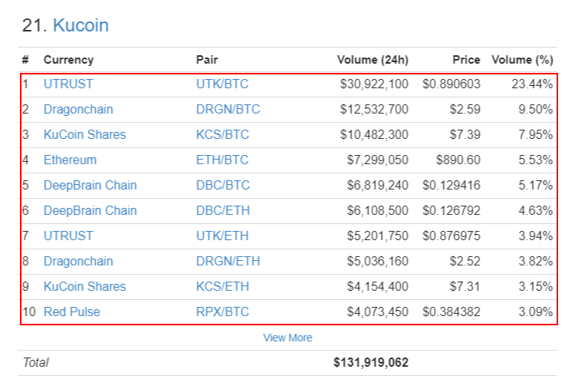Select the 4.63% volume share cell
The image size is (588, 389).
pos(536,210)
